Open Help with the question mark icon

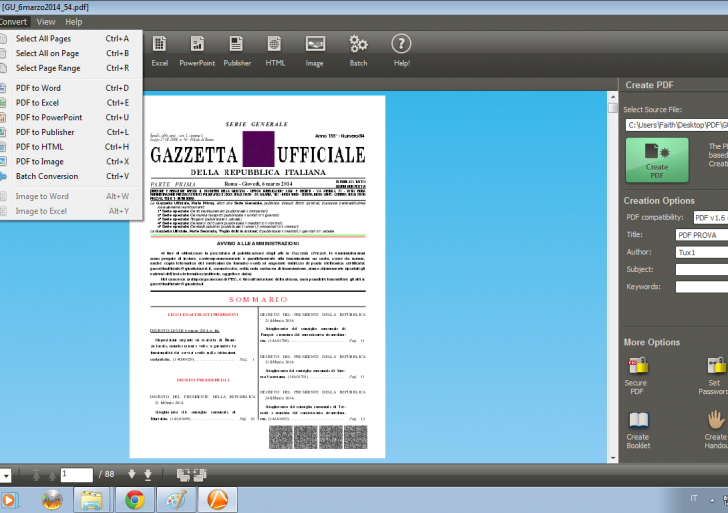point(401,48)
